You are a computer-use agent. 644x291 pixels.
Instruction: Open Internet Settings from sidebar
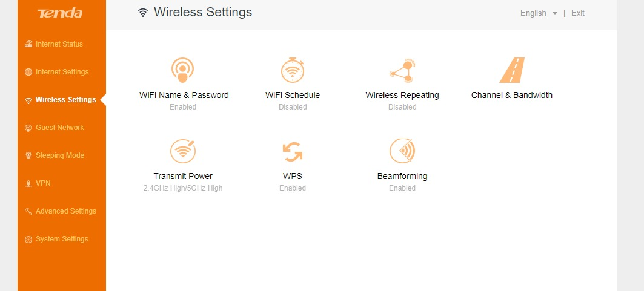pos(62,72)
